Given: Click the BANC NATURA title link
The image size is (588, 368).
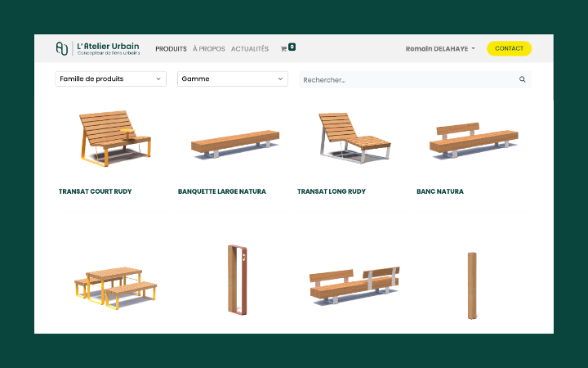Looking at the screenshot, I should (x=440, y=191).
